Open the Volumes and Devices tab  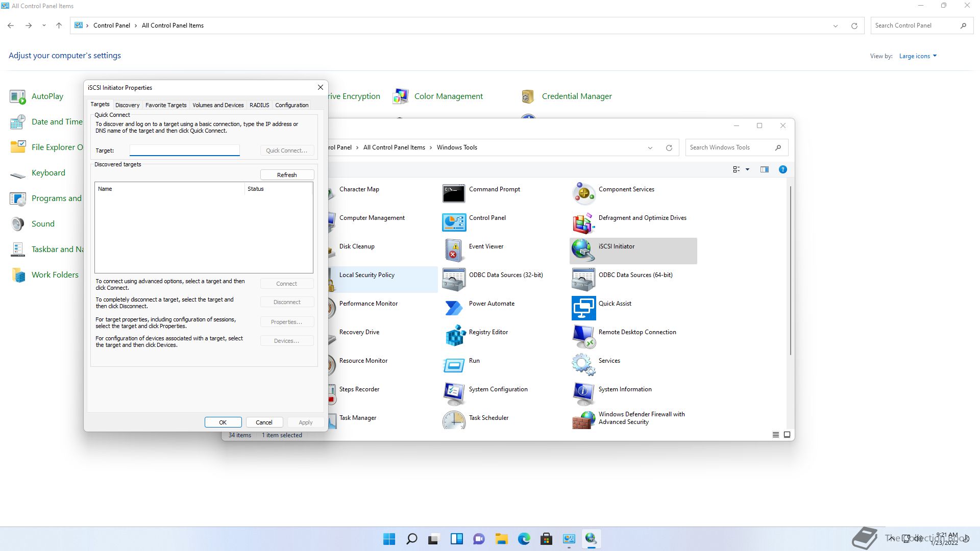pos(218,105)
